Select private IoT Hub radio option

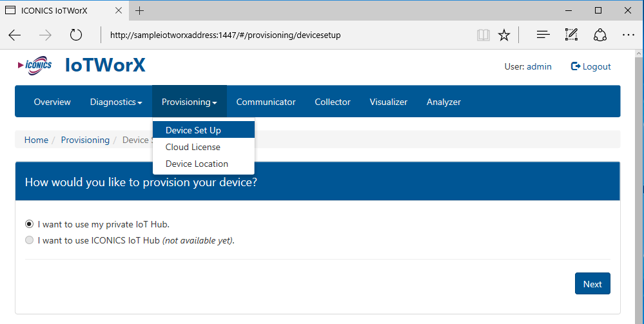[29, 224]
